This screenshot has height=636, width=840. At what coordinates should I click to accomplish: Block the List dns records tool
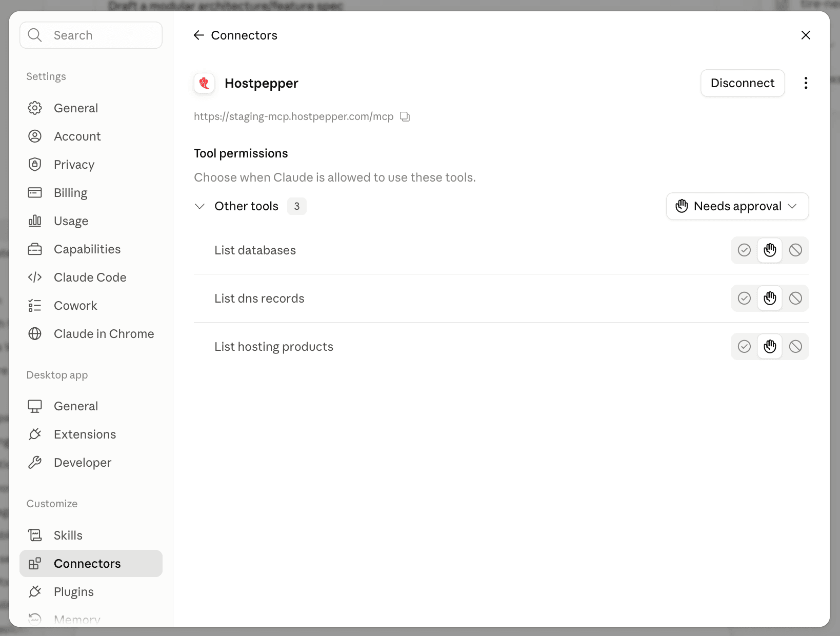click(x=795, y=298)
